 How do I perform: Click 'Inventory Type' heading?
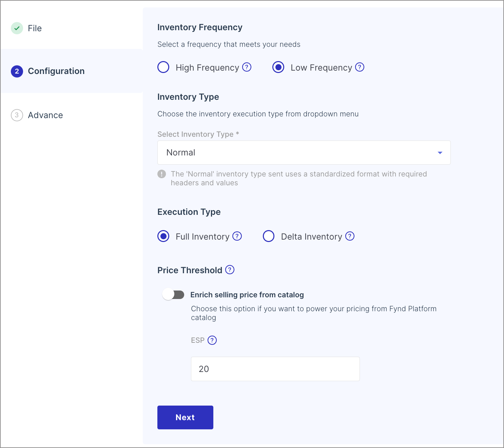pyautogui.click(x=188, y=97)
